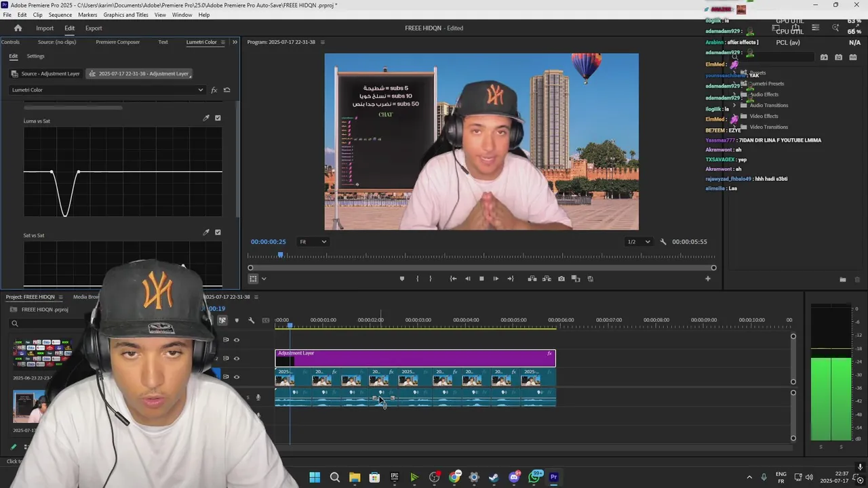Select the 2025-07-17 22-31-38 Adjustment Layer button
Viewport: 868px width, 488px height.
139,73
